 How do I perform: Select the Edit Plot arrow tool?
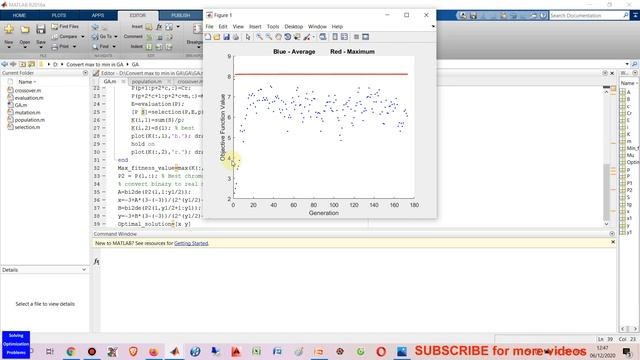click(x=248, y=37)
